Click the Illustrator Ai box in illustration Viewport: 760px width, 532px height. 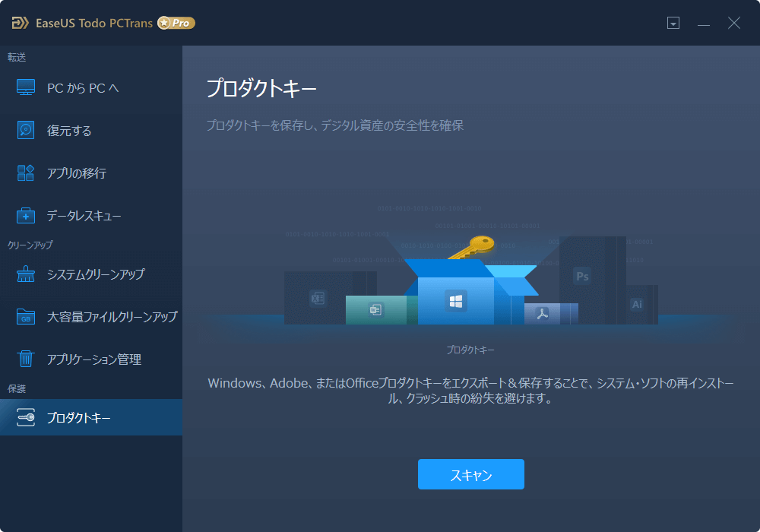click(637, 304)
